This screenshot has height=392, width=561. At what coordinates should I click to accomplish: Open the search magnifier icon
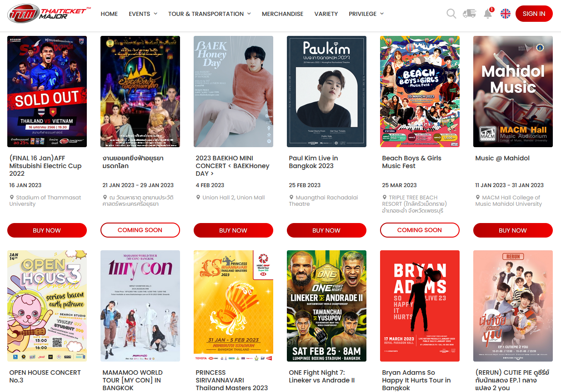point(451,14)
